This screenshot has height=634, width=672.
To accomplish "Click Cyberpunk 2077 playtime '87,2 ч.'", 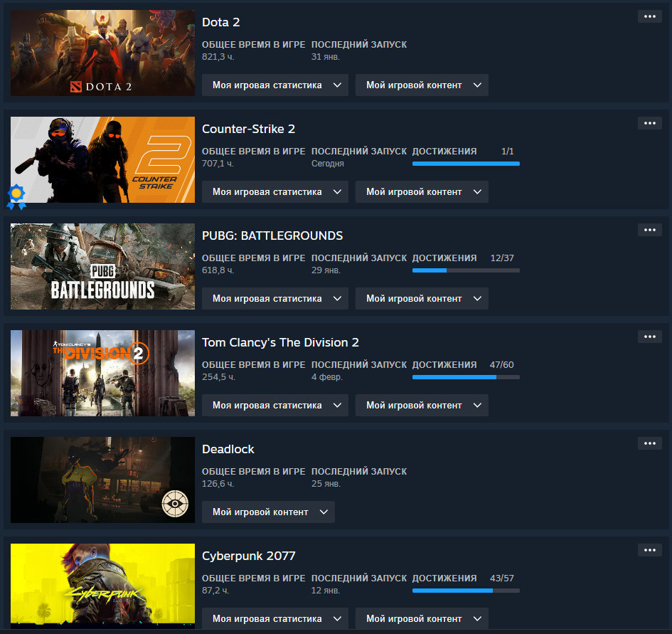I will click(215, 591).
